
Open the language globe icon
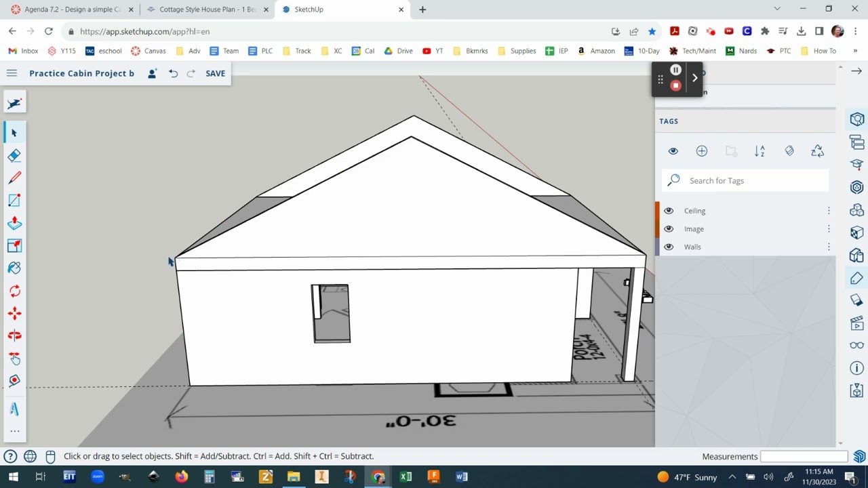pos(30,456)
